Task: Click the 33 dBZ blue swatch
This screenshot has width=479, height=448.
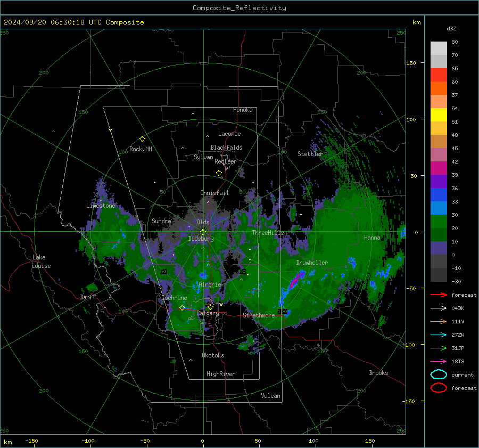Action: [439, 195]
